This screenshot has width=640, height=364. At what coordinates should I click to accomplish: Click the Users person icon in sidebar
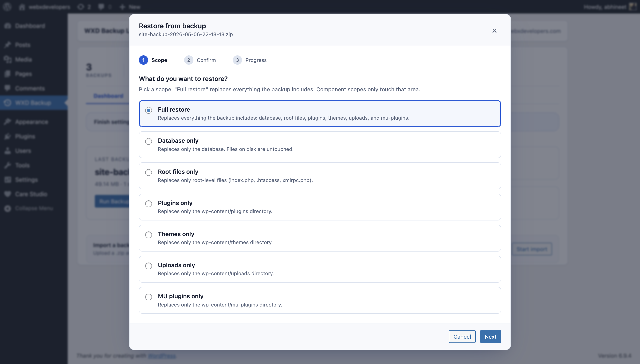click(7, 151)
